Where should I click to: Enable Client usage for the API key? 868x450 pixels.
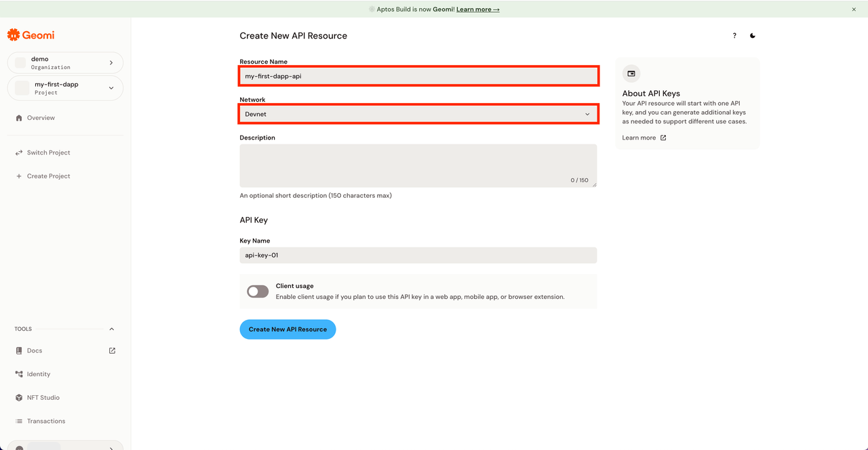[257, 291]
